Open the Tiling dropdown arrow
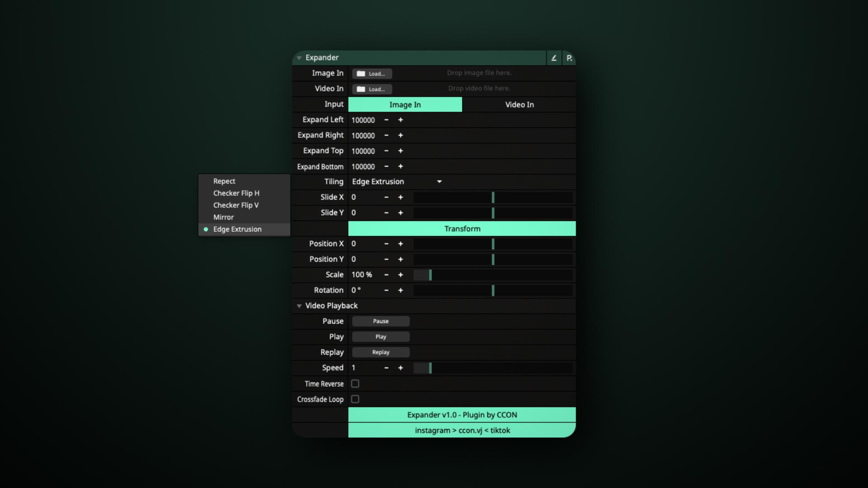 [439, 182]
